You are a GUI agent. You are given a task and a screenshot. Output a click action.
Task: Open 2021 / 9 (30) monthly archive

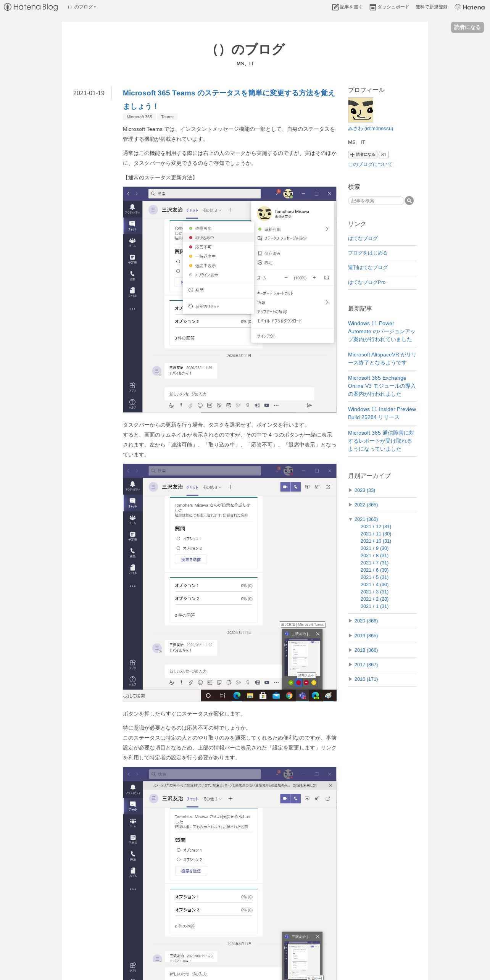[x=374, y=548]
